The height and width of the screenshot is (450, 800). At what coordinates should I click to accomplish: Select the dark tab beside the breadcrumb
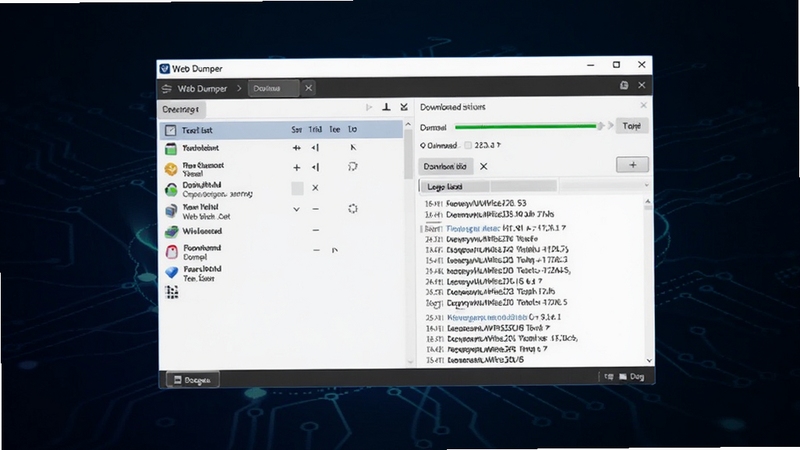pos(273,88)
